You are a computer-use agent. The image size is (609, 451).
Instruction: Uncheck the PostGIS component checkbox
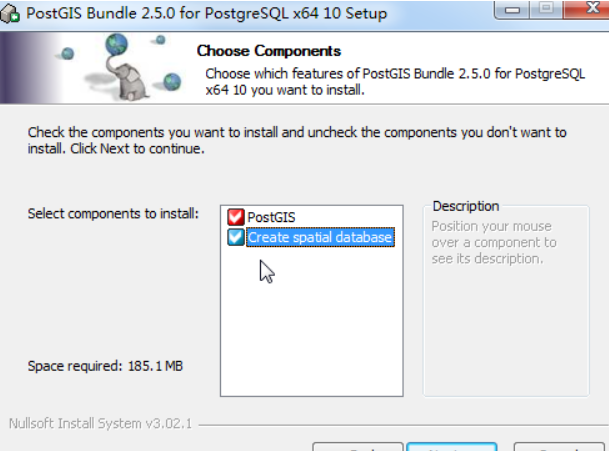pyautogui.click(x=236, y=217)
